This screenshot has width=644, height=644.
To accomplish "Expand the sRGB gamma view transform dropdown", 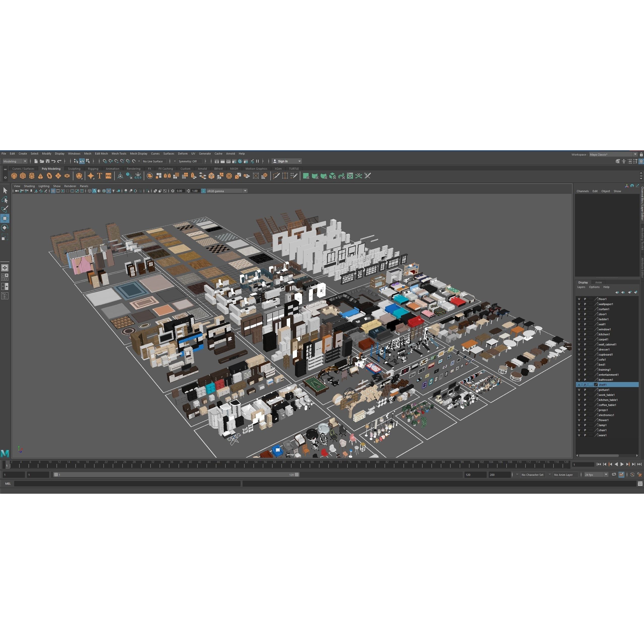I will (245, 191).
